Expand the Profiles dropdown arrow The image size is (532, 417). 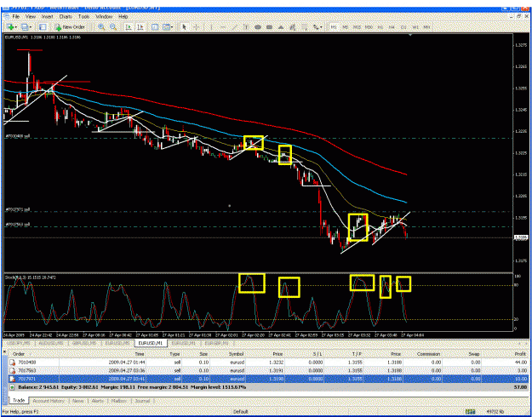(31, 26)
